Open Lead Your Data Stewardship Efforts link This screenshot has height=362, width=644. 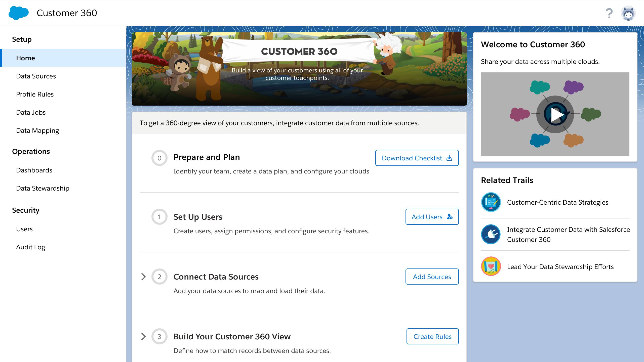(560, 267)
